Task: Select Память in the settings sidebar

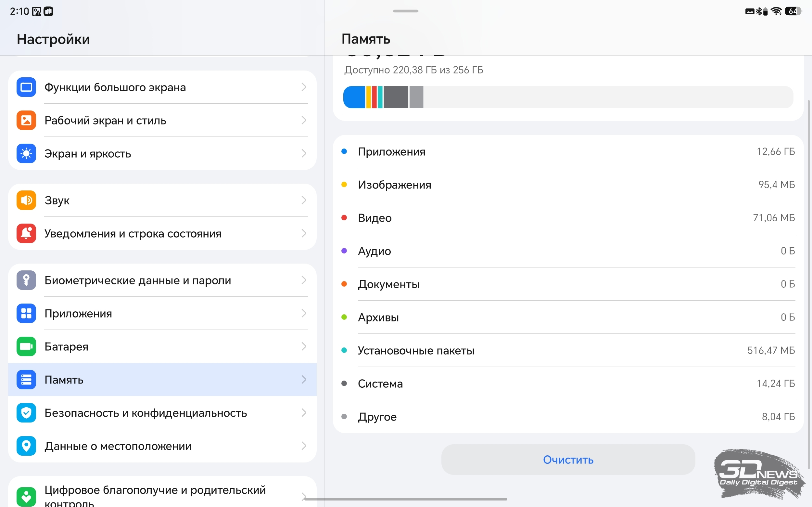Action: pyautogui.click(x=162, y=380)
